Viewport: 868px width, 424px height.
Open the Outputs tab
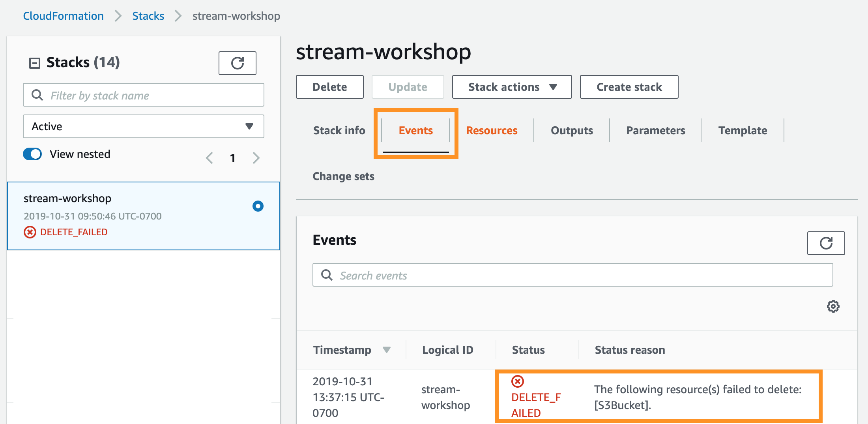point(572,130)
